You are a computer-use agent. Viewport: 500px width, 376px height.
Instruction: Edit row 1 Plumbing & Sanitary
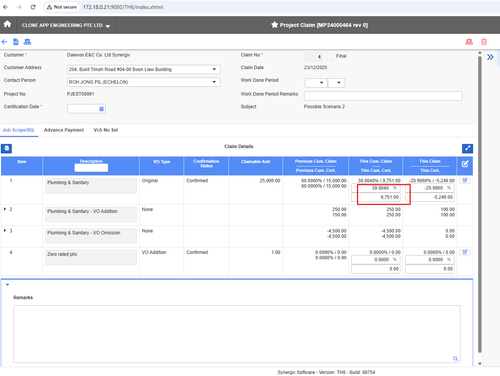click(x=465, y=181)
